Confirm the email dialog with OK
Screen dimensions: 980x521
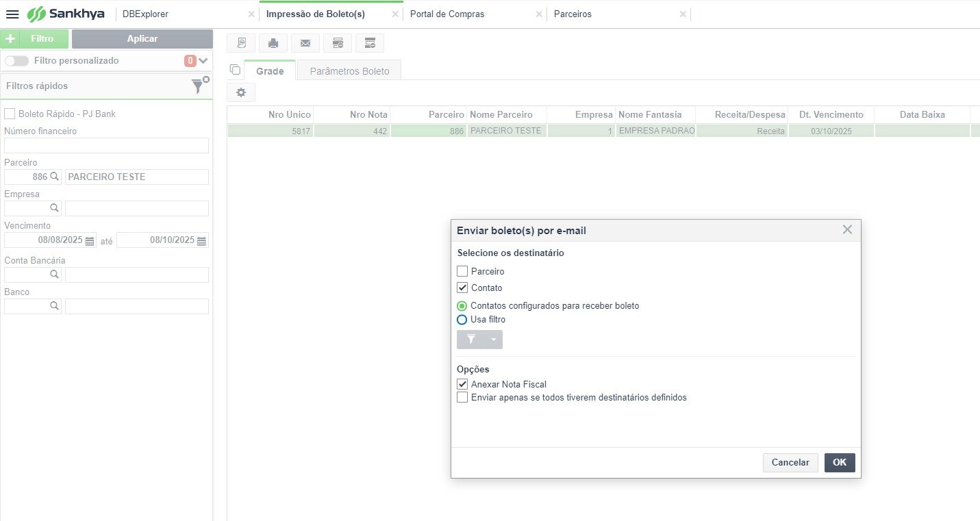pyautogui.click(x=840, y=463)
